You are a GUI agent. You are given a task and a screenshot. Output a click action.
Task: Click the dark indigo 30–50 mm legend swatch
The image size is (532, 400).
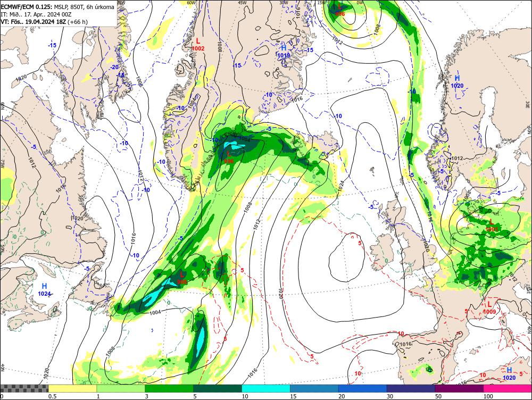pos(411,388)
